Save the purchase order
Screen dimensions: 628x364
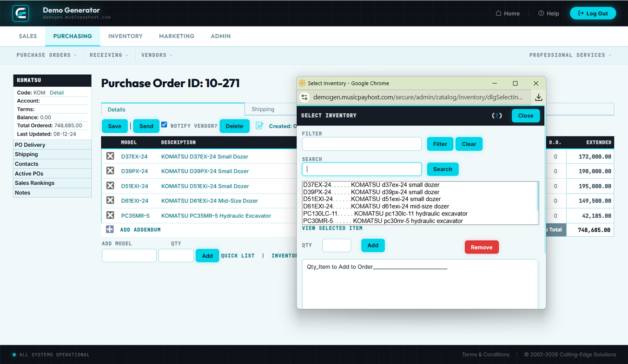(x=115, y=126)
